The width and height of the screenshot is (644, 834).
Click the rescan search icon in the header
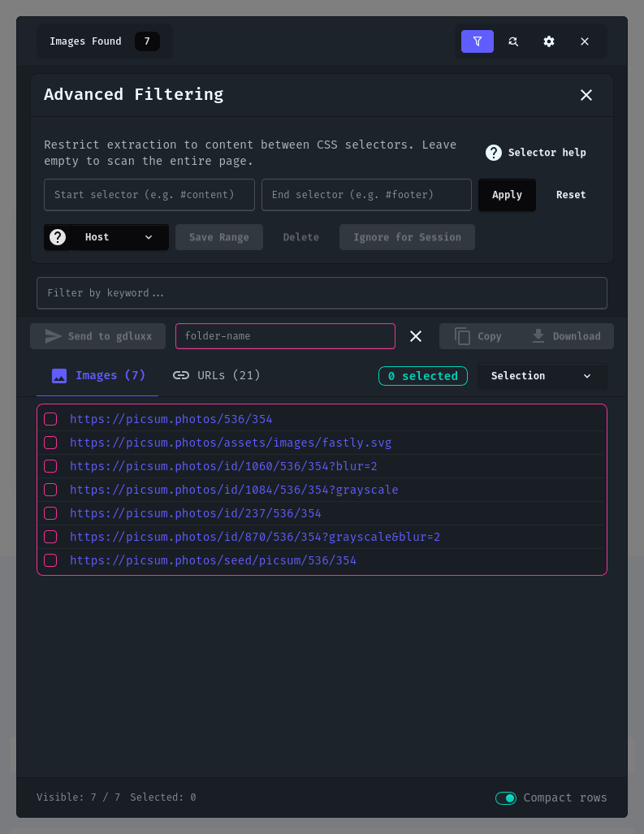(513, 41)
